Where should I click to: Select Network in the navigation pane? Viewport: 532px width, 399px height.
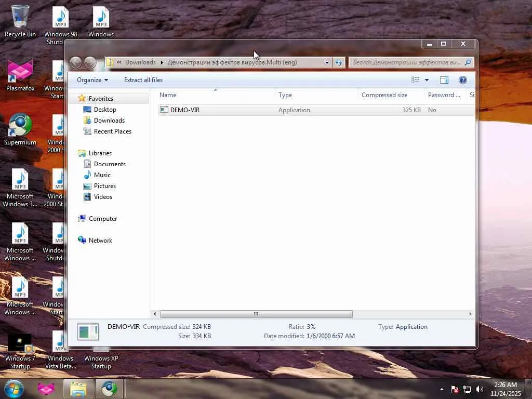click(100, 241)
